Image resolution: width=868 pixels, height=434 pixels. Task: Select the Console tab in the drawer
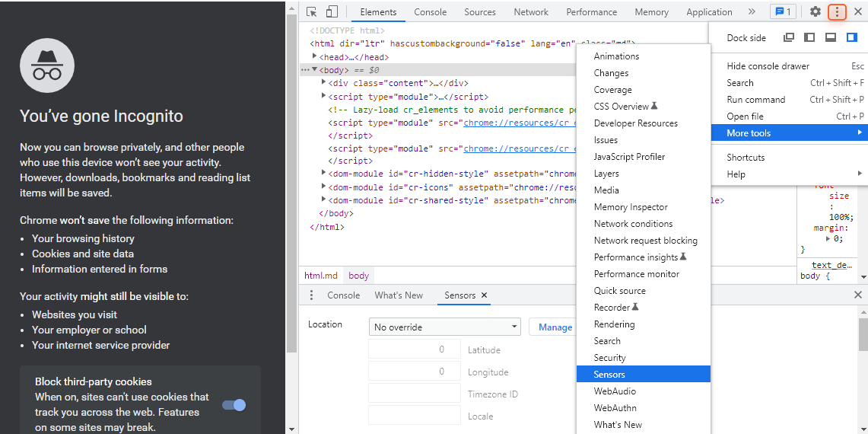tap(343, 295)
